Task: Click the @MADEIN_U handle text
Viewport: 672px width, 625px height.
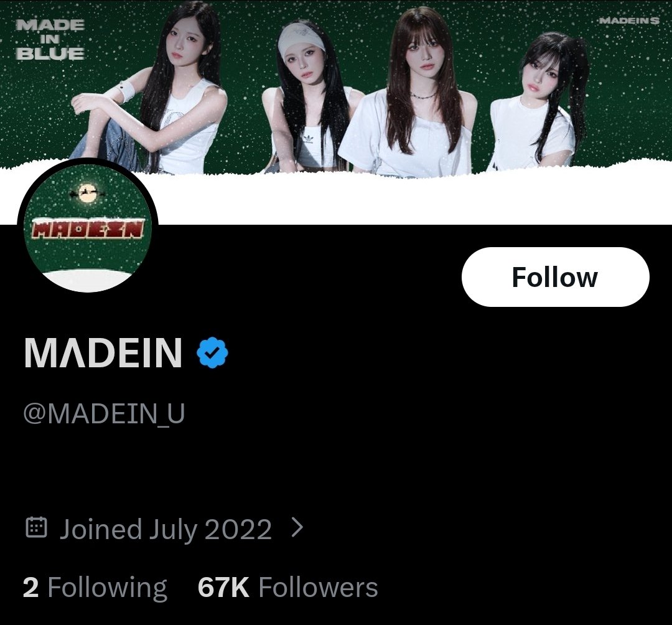Action: point(104,413)
